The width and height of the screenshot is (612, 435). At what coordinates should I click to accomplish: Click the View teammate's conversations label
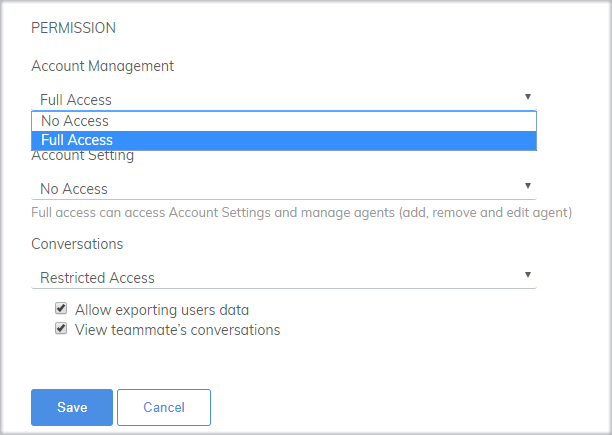(178, 330)
